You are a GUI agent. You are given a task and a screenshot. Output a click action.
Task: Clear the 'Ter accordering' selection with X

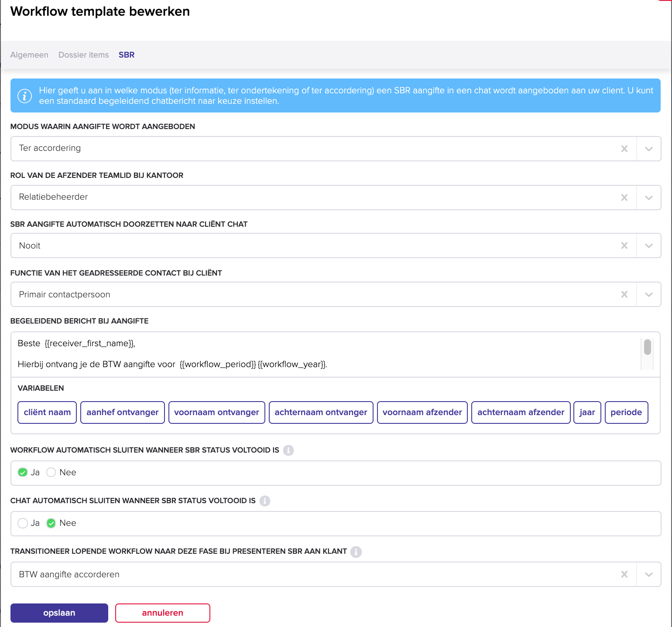(x=624, y=149)
